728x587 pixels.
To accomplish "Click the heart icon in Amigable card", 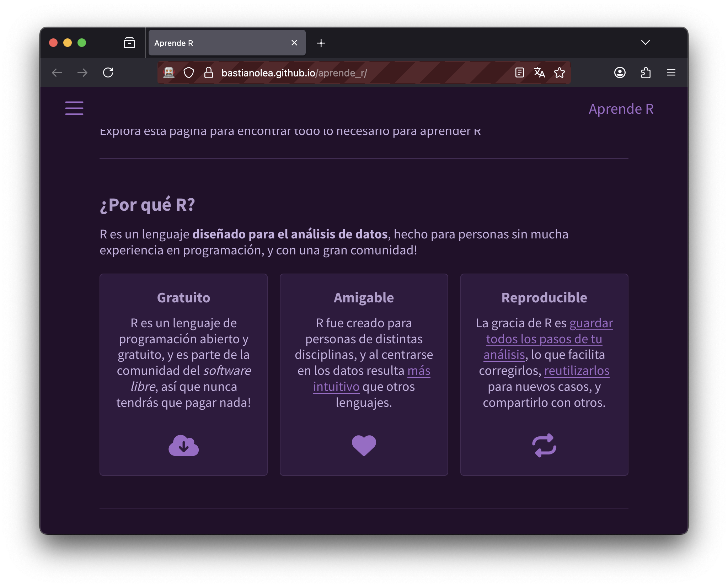I will click(x=364, y=446).
